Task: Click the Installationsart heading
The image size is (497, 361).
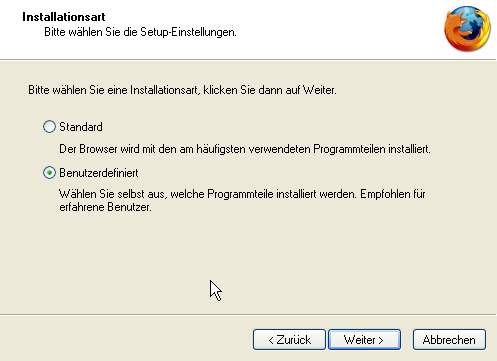Action: [64, 17]
